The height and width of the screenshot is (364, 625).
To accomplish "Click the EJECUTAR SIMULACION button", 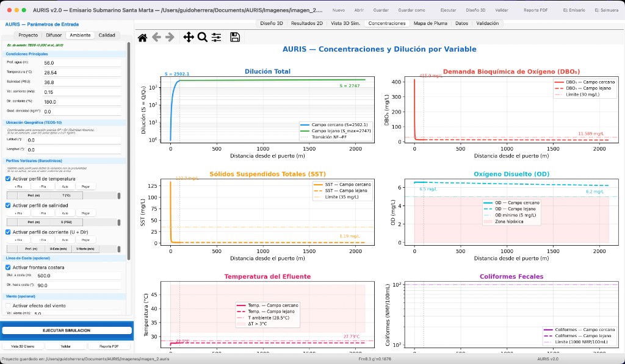I will click(x=67, y=330).
